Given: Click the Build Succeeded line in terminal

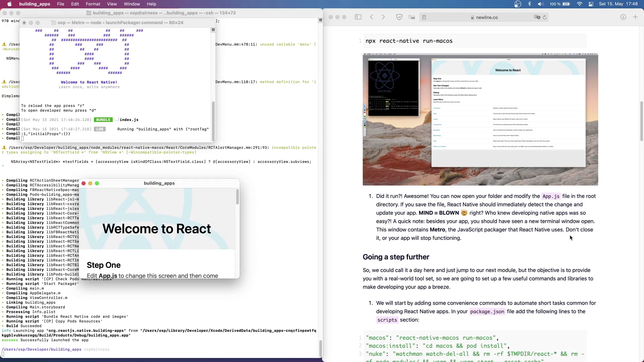Looking at the screenshot, I should click(x=24, y=326).
